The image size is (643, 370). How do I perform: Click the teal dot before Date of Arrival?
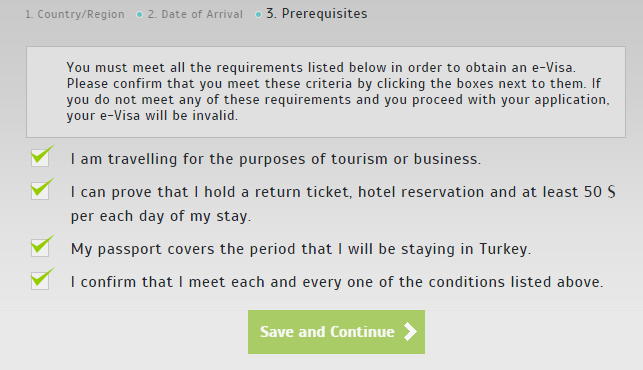tap(139, 15)
